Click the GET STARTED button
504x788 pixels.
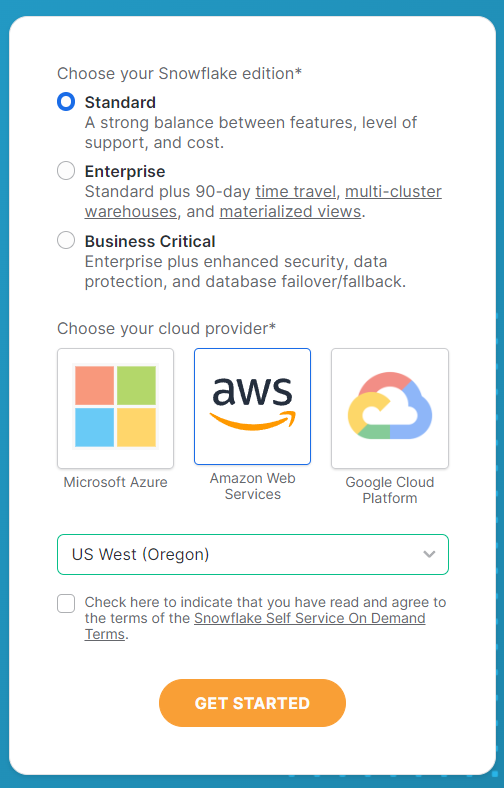click(252, 703)
